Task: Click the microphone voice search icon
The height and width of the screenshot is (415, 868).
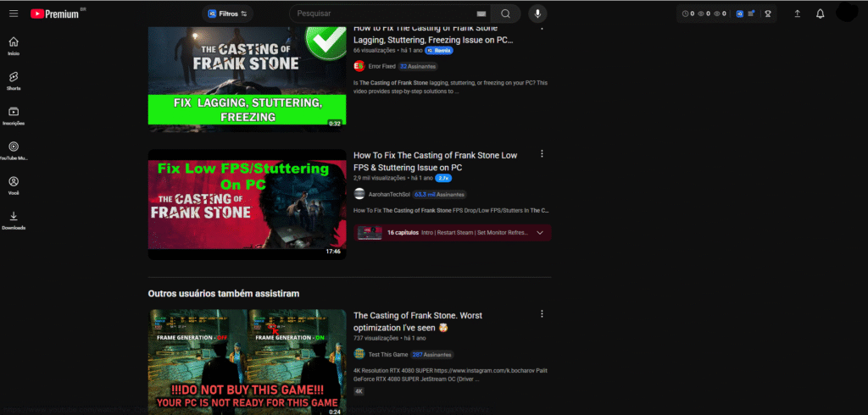Action: coord(537,14)
